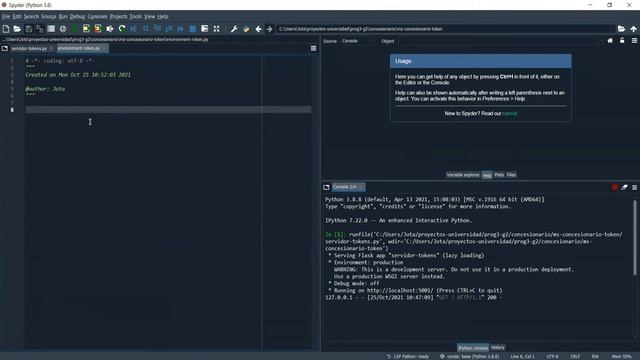The height and width of the screenshot is (360, 640).
Task: Run selection or current line icon
Action: [x=110, y=29]
